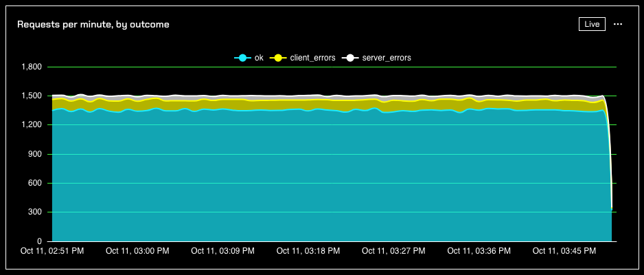Click the 'Oct 11, 03:36 PM' axis label
644x275 pixels.
pos(479,250)
